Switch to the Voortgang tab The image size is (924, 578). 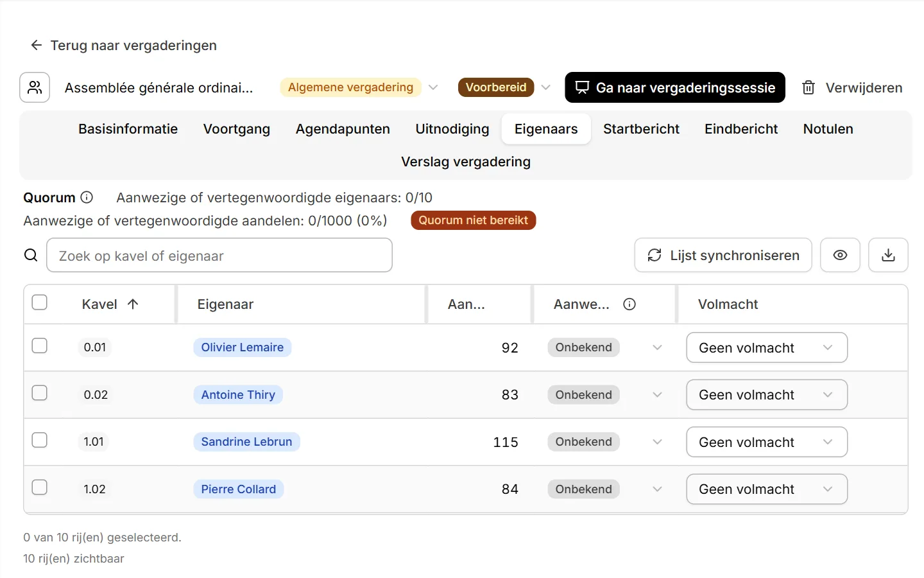click(x=237, y=128)
